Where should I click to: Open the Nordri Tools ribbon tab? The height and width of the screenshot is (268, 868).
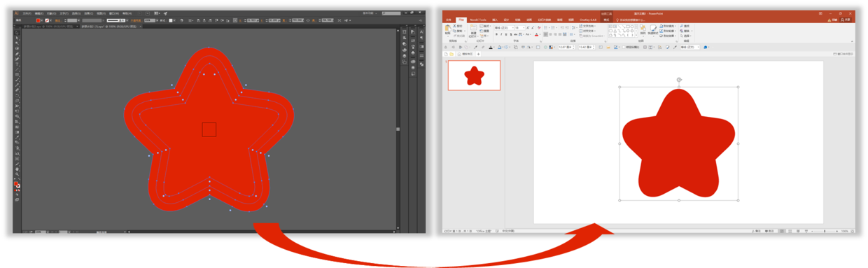477,20
